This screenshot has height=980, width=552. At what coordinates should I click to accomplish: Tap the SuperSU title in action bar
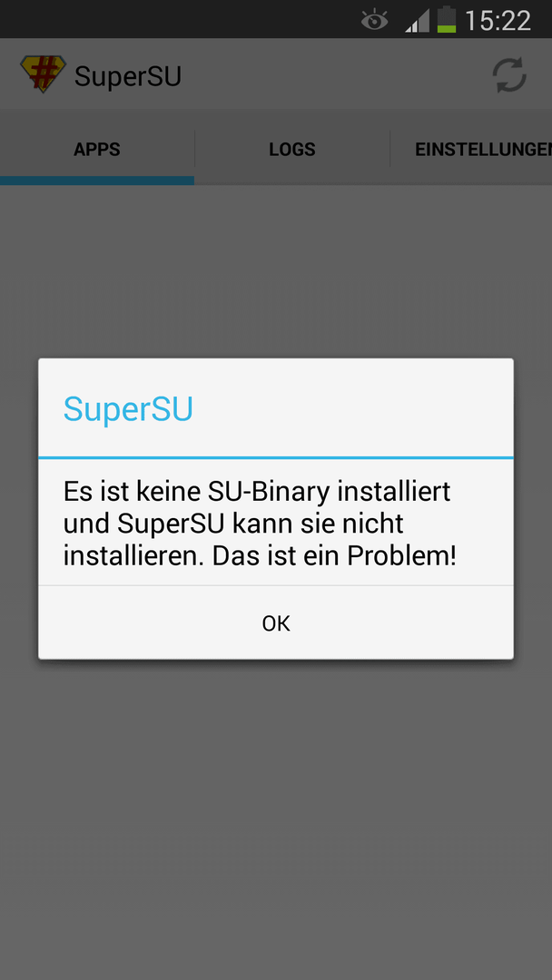(128, 76)
